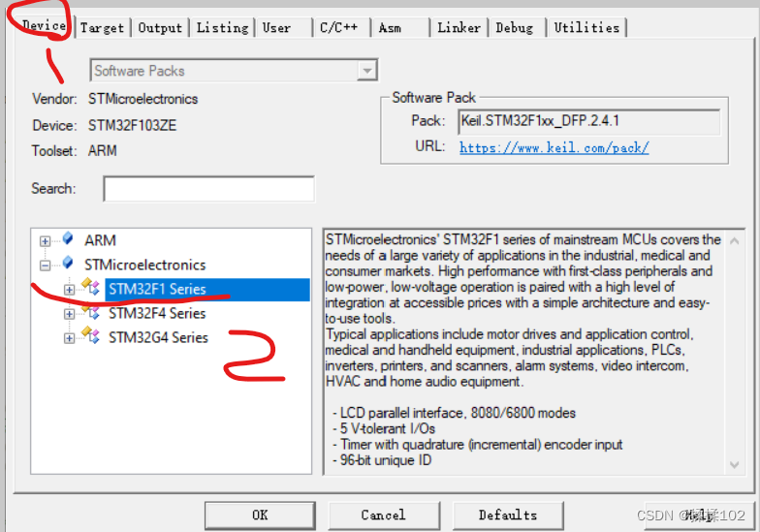This screenshot has width=760, height=532.
Task: Open the keil.com pack URL link
Action: coord(554,147)
